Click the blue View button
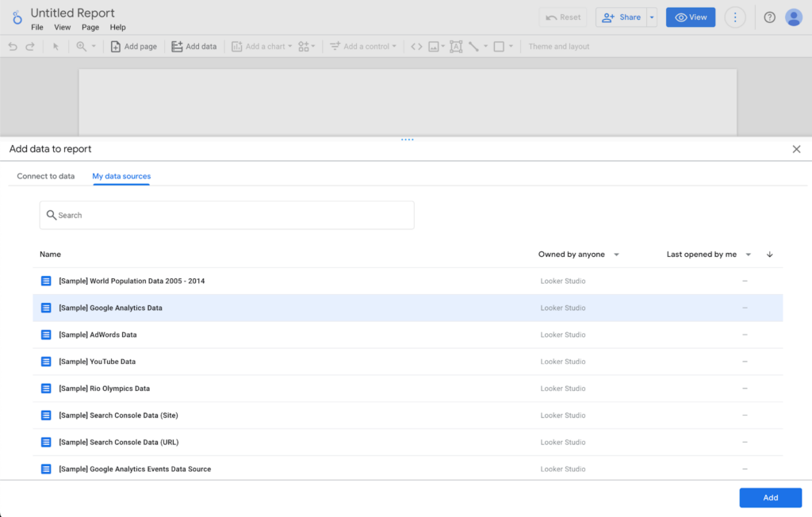 (691, 17)
